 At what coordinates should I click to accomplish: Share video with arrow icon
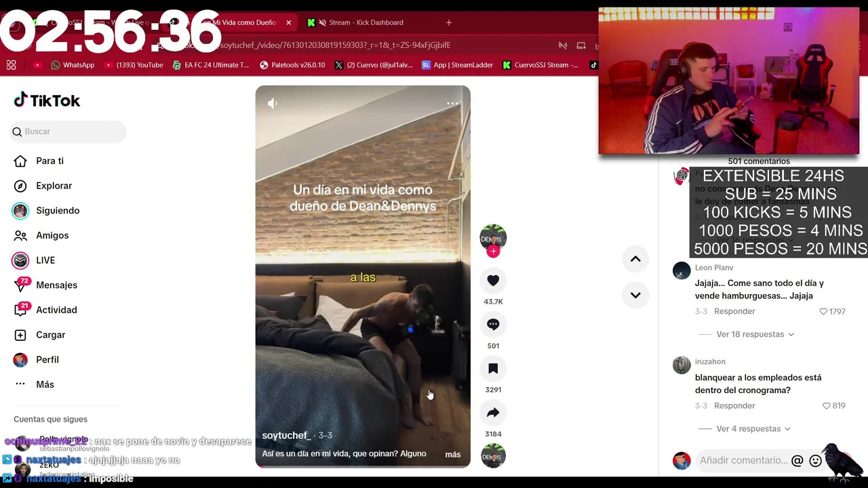[x=493, y=413]
